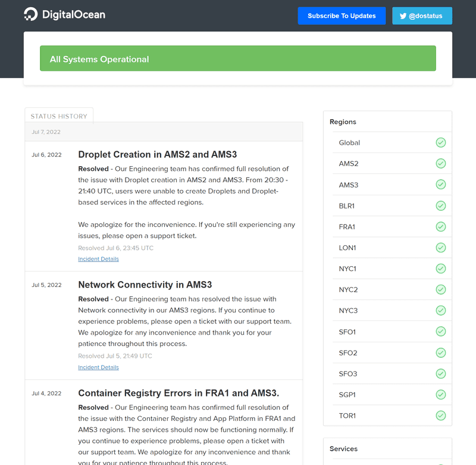Screen dimensions: 476x465
Task: Click the status checkmark beside NYC3
Action: tap(441, 310)
